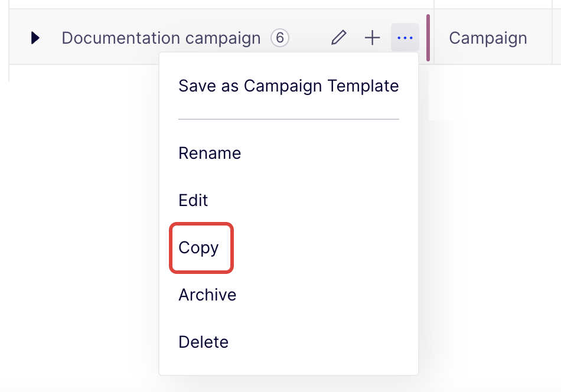
Task: Choose Rename from the context menu
Action: click(x=210, y=153)
